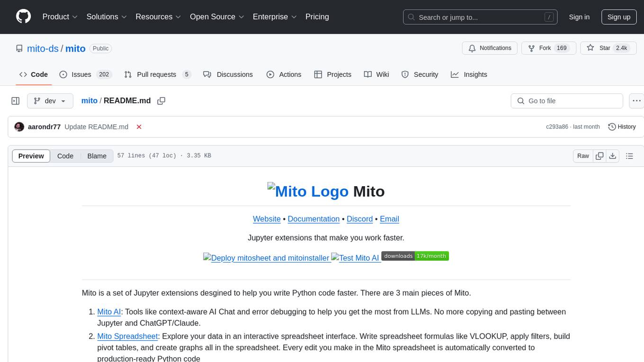Open the Raw file view
Viewport: 644px width, 362px height.
coord(583,156)
